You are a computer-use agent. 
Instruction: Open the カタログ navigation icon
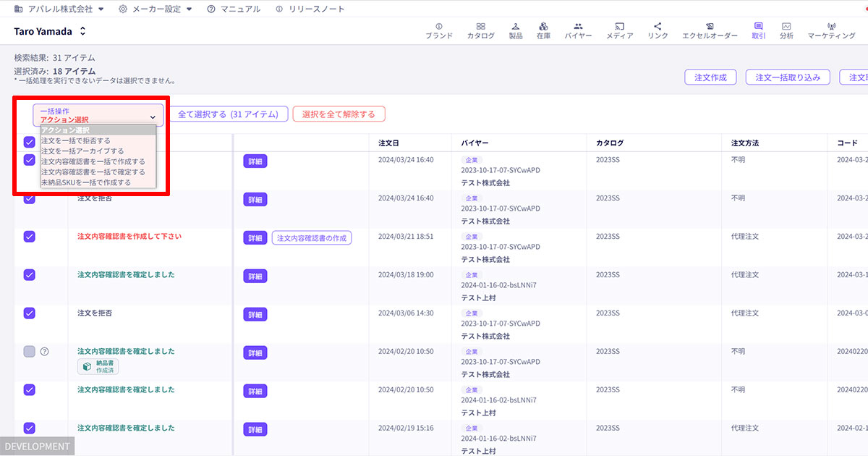480,26
